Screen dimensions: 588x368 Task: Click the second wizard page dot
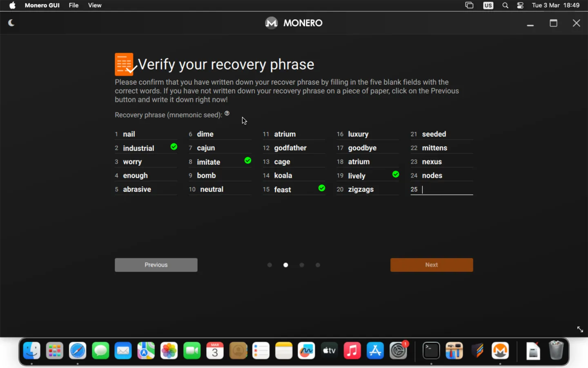coord(286,265)
